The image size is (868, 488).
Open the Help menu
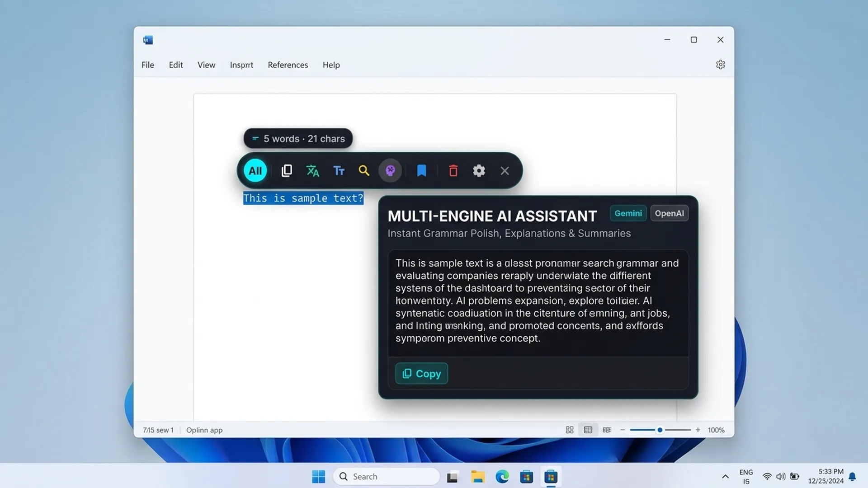(331, 65)
